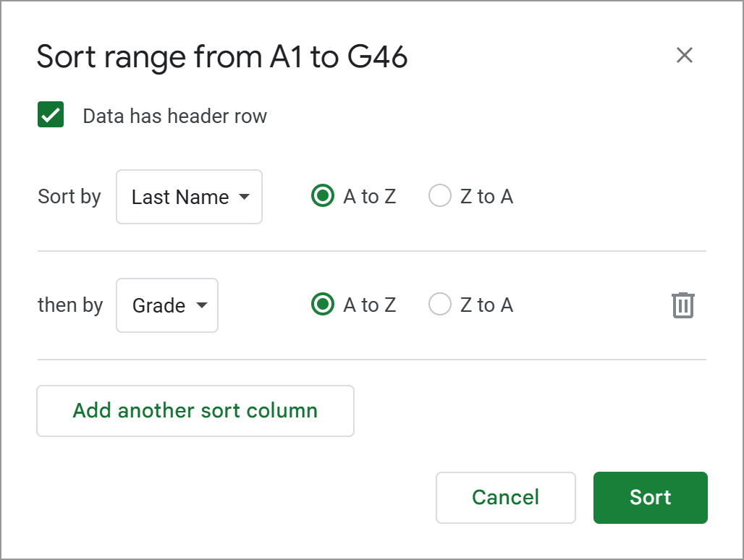Click the chevron next to 'Grade'
The height and width of the screenshot is (560, 744).
coord(202,305)
